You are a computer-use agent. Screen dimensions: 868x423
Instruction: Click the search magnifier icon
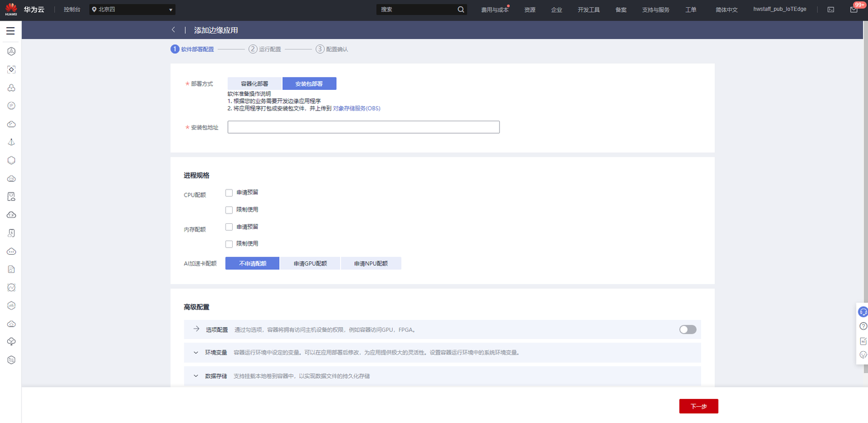(x=461, y=9)
